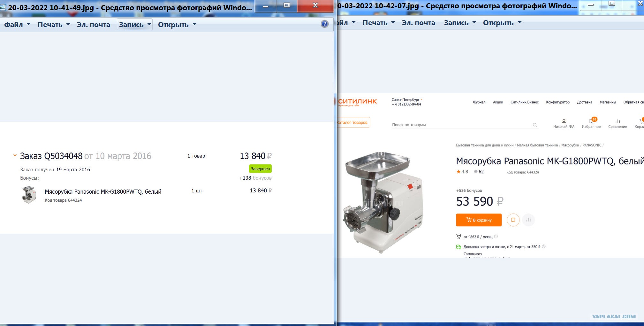This screenshot has height=326, width=644.
Task: Click the green delivery truck icon
Action: [458, 247]
